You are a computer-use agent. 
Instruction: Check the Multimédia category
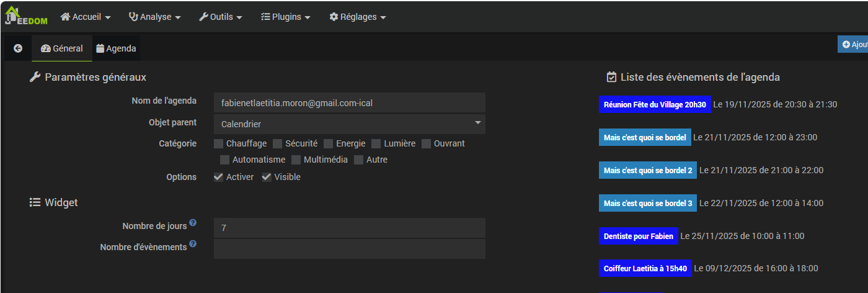(x=296, y=160)
